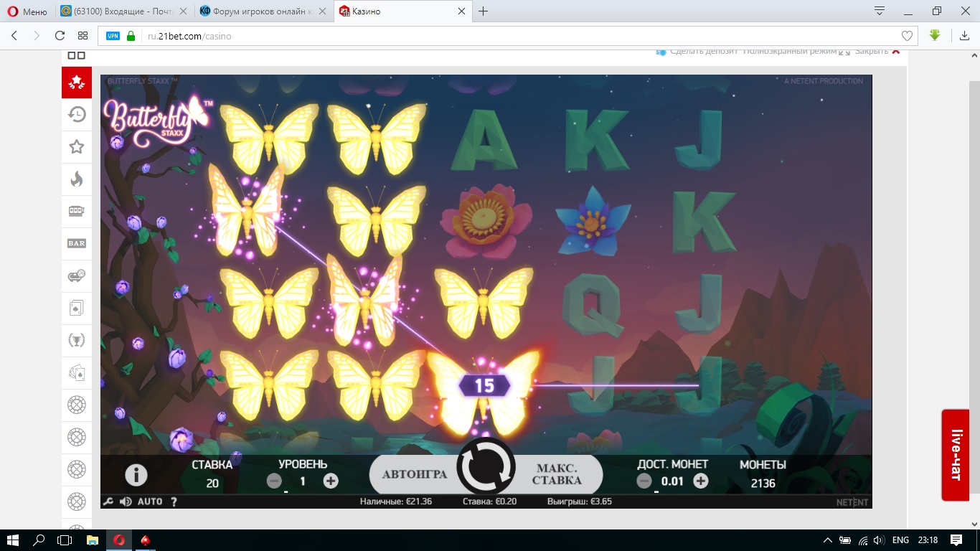Image resolution: width=980 pixels, height=551 pixels.
Task: Click the address bar URL ru.21bet.com/casino
Action: (x=189, y=36)
